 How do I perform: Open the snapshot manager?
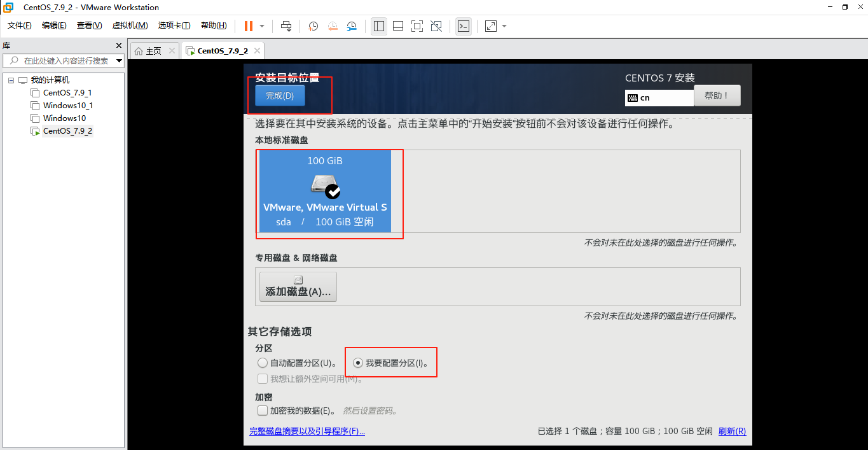350,26
